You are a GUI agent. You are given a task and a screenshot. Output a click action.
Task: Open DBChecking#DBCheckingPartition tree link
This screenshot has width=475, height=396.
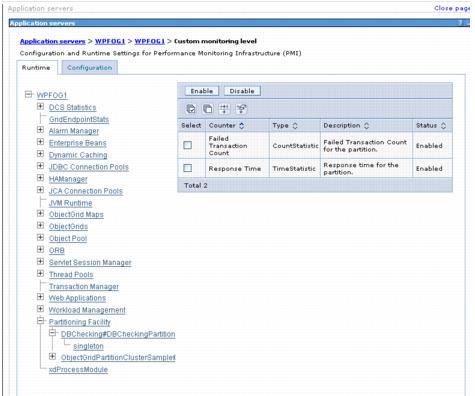(118, 334)
